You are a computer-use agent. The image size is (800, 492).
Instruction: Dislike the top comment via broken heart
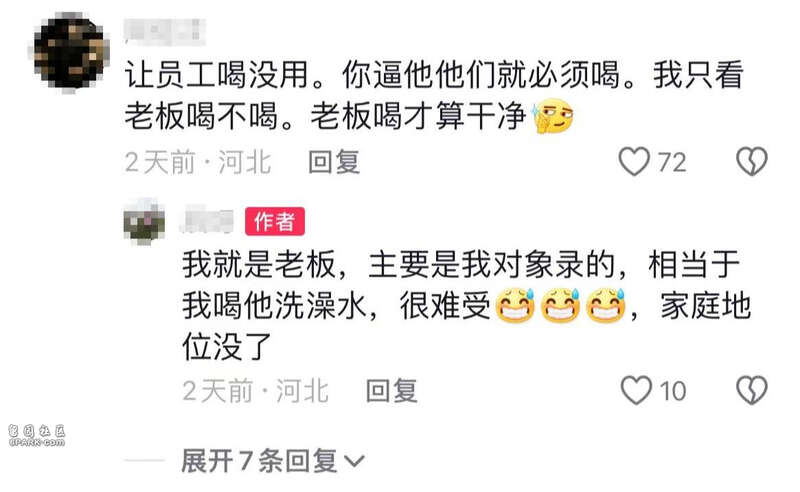point(752,162)
